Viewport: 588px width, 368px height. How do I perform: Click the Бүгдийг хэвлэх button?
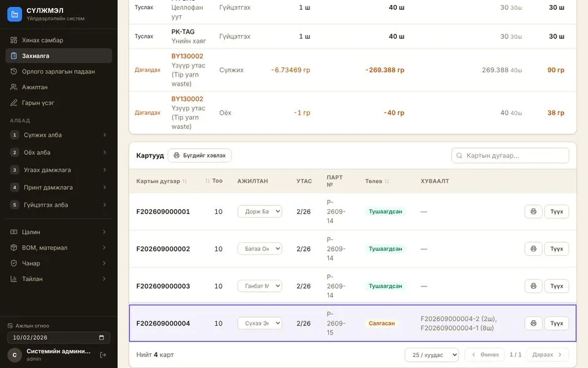(200, 155)
